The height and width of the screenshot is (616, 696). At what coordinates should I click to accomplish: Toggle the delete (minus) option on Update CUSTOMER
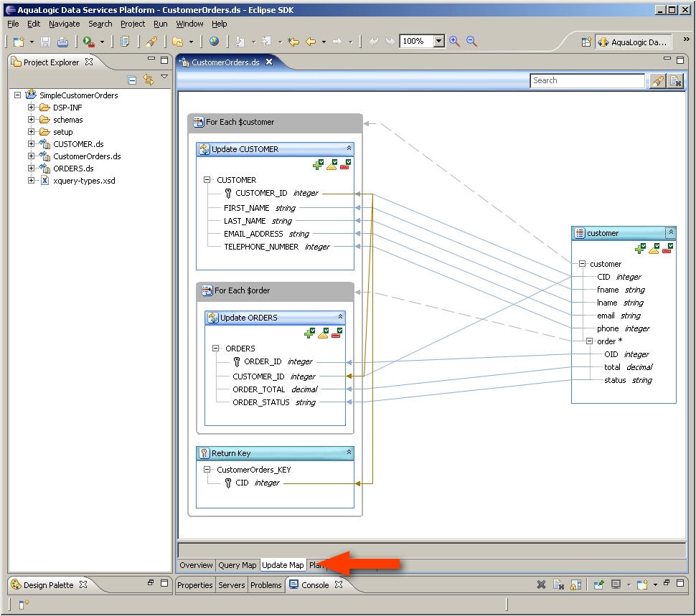coord(345,165)
